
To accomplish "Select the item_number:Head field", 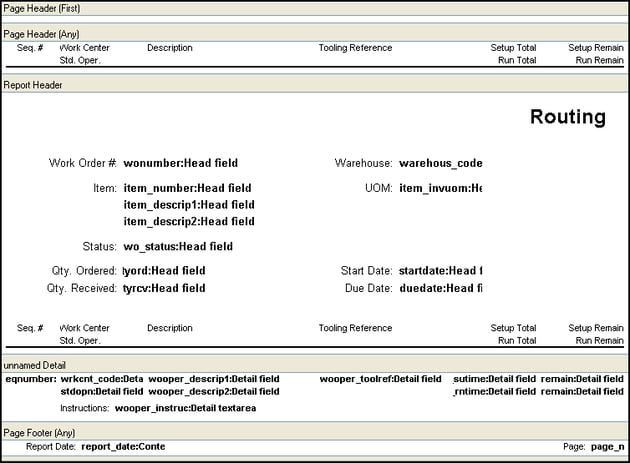I will [187, 188].
